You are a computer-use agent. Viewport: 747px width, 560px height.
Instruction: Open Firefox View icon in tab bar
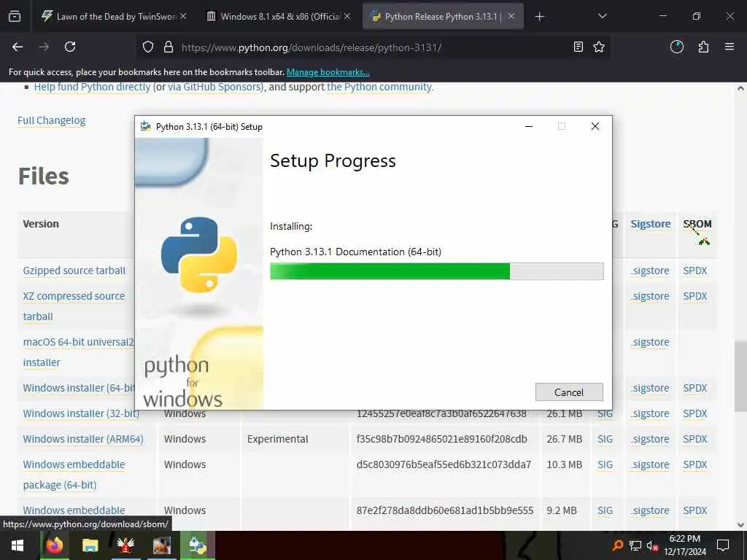[15, 17]
